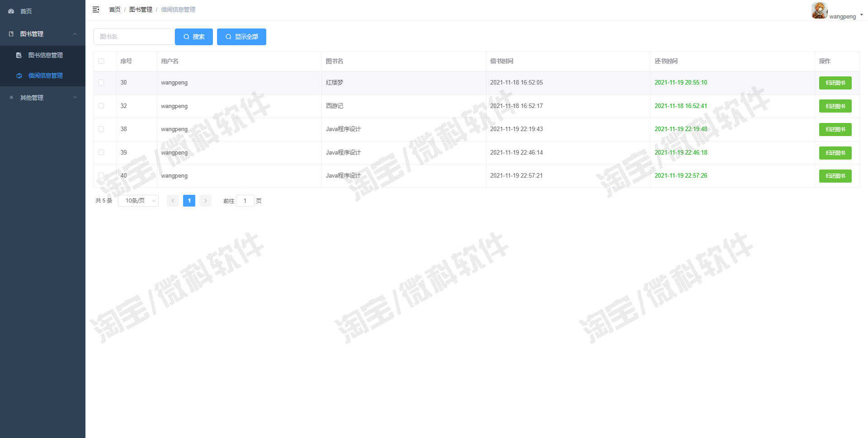Click the next page arrow
This screenshot has height=438, width=868.
point(205,201)
